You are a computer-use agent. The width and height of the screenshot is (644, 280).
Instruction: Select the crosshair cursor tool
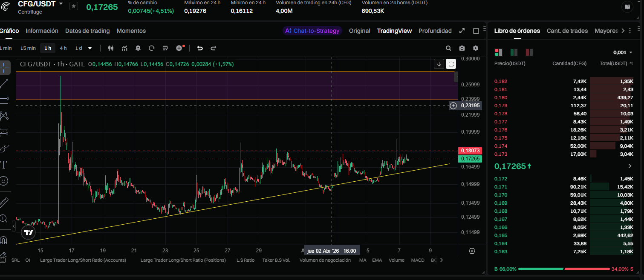pos(4,67)
